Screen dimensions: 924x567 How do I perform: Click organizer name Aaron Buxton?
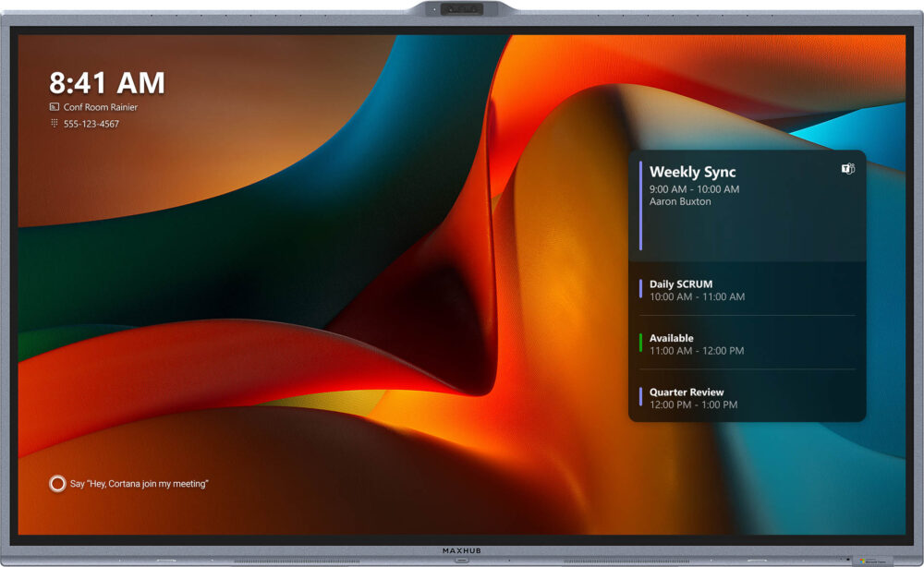coord(680,201)
